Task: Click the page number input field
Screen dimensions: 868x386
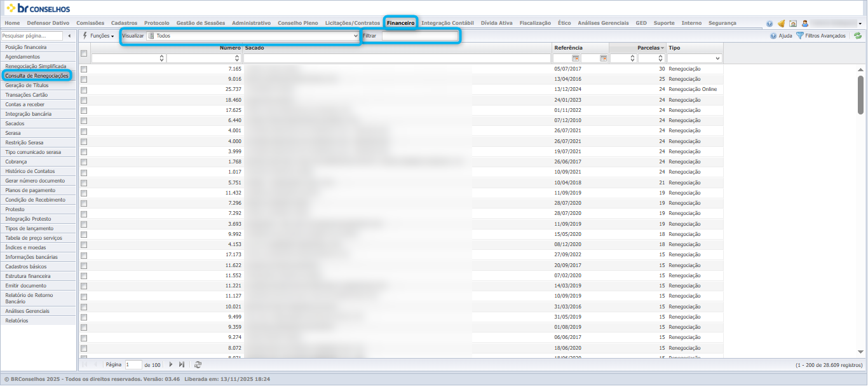Action: 133,364
